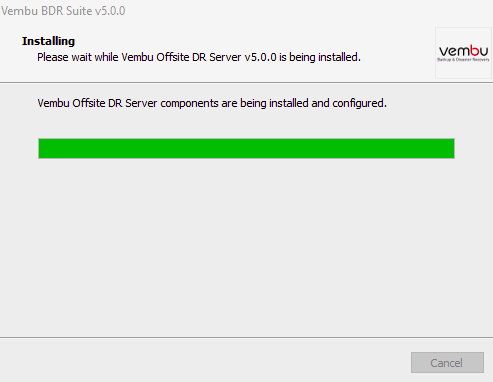Click the footer area left of Cancel

(200, 362)
